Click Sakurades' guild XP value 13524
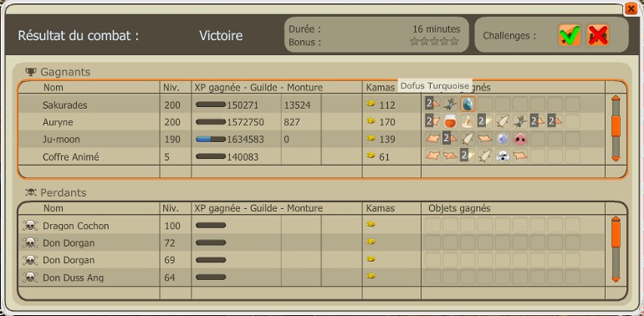Viewport: 644px width, 316px height. 298,105
